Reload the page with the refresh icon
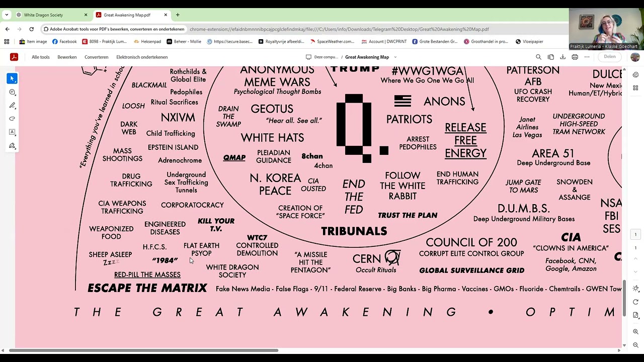 tap(31, 29)
